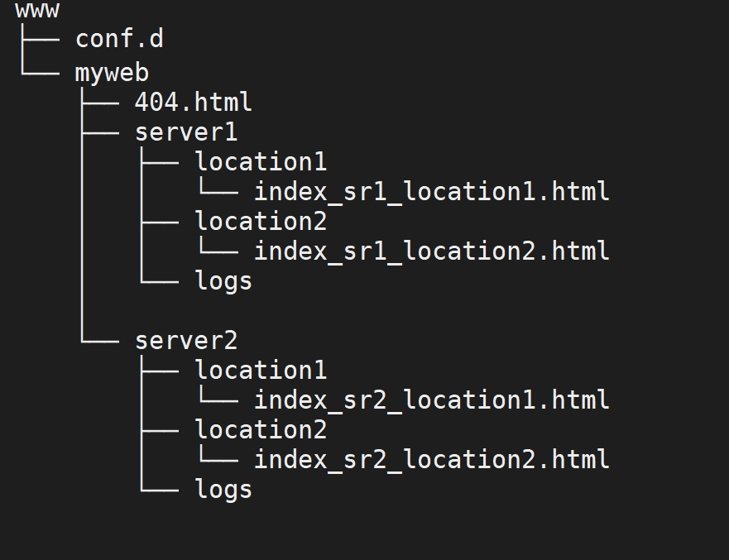Screen dimensions: 729x560
Task: Select the www root directory entry
Action: [37, 10]
